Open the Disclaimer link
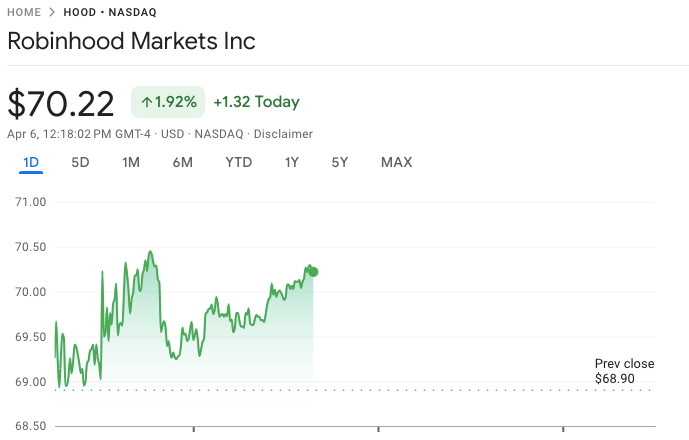The height and width of the screenshot is (440, 689). click(x=283, y=134)
